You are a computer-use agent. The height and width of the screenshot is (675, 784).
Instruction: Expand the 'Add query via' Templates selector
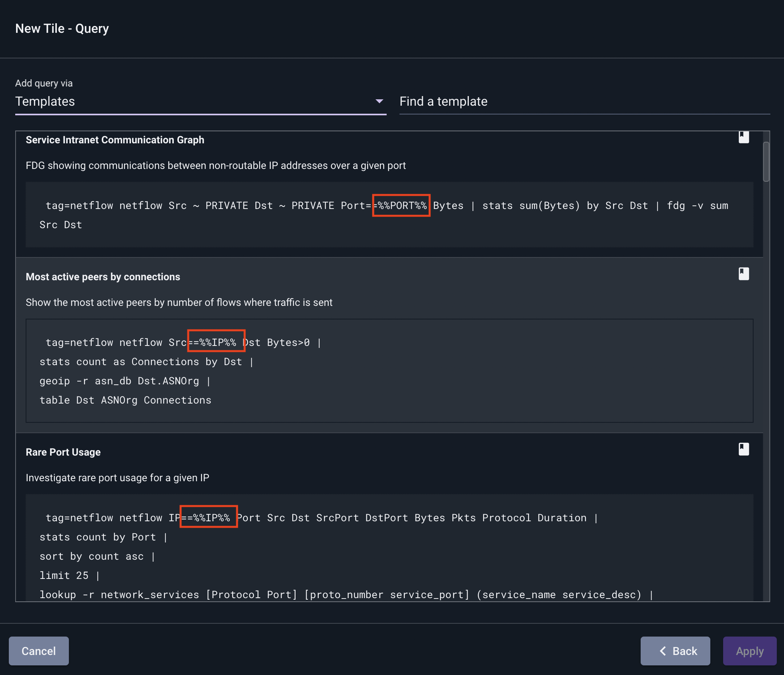(201, 102)
